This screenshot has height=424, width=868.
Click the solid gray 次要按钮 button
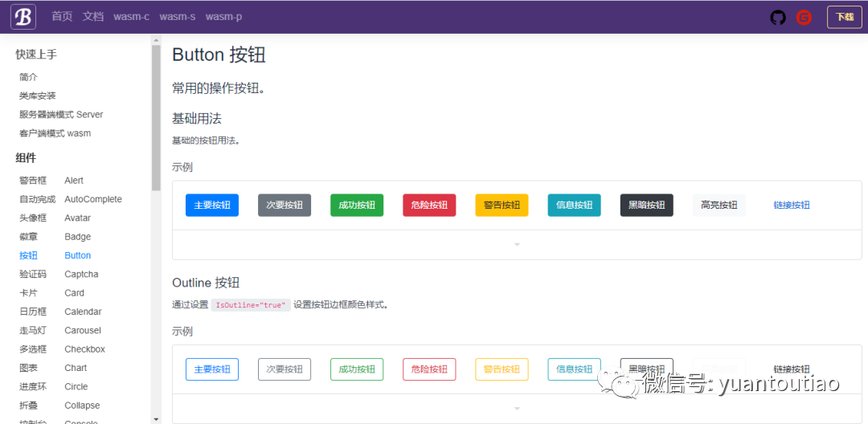pyautogui.click(x=285, y=205)
